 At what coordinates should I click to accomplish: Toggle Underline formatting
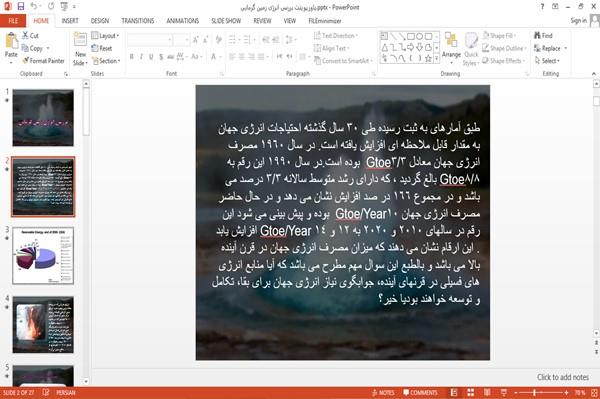click(151, 57)
